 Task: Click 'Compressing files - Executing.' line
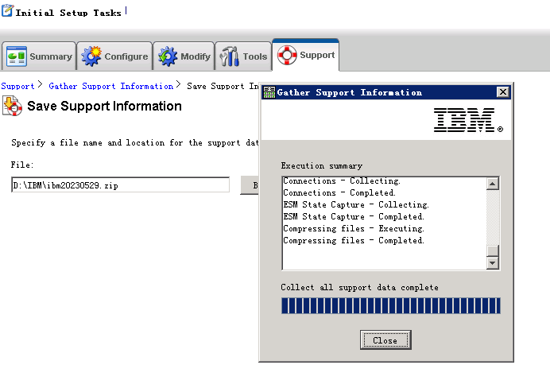[x=354, y=228]
